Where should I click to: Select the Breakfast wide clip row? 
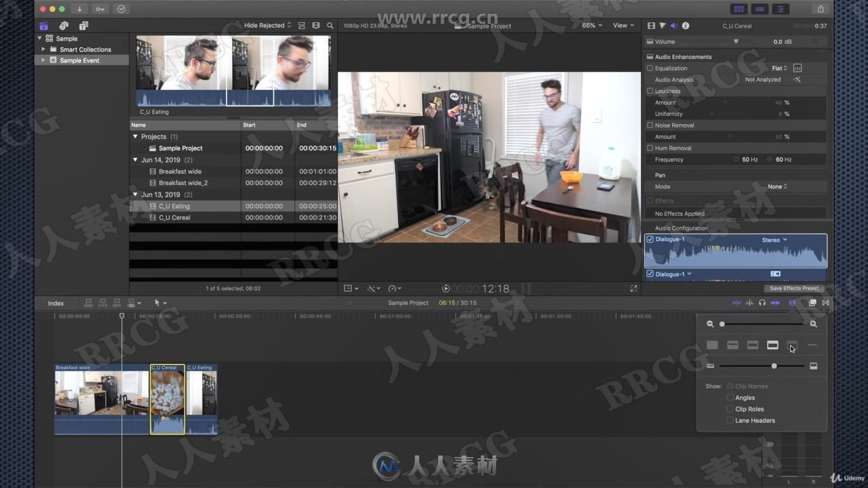233,171
